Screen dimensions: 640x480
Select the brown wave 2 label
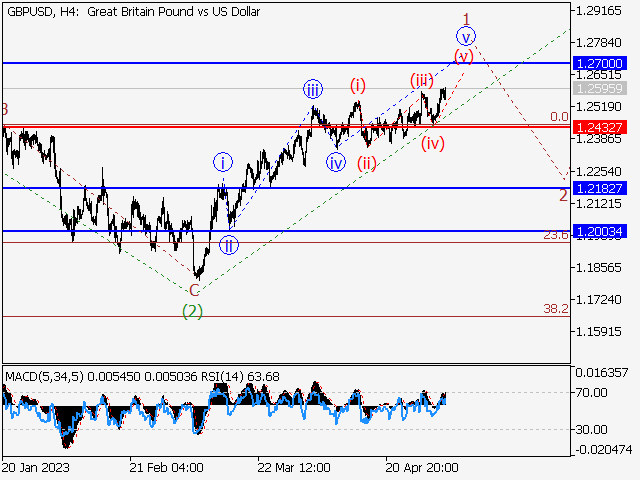563,196
